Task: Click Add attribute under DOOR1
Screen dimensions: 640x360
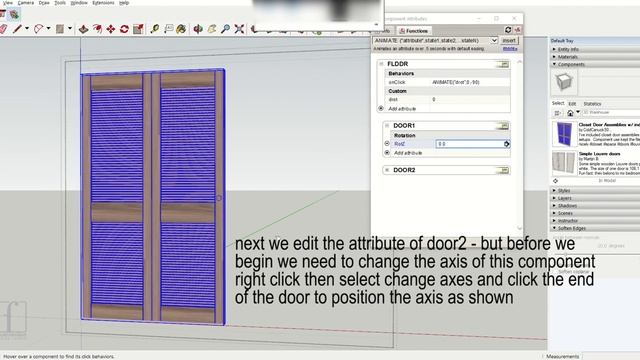Action: click(408, 153)
